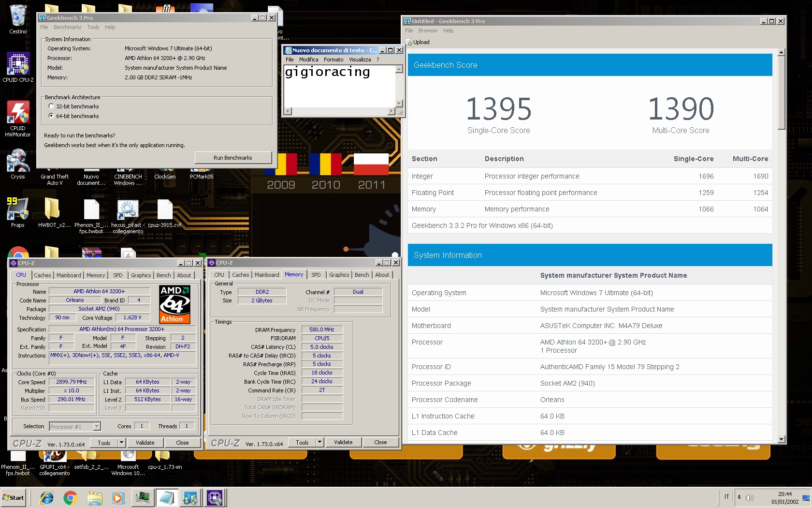Click in Notepad text area with gigioracing

pos(340,86)
